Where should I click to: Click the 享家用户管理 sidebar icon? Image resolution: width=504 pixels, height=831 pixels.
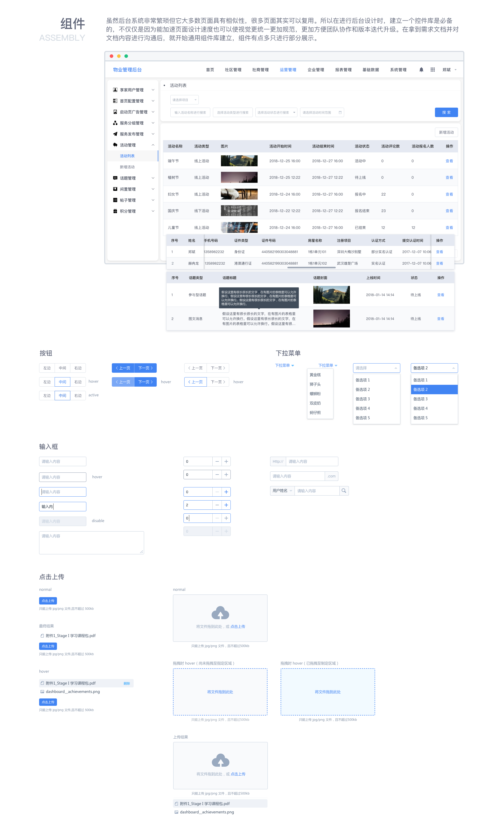(115, 90)
